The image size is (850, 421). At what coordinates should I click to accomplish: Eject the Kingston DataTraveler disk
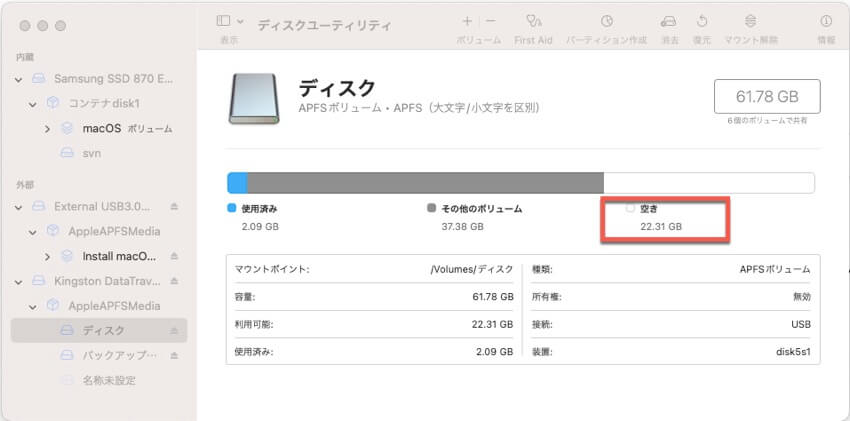click(x=174, y=281)
